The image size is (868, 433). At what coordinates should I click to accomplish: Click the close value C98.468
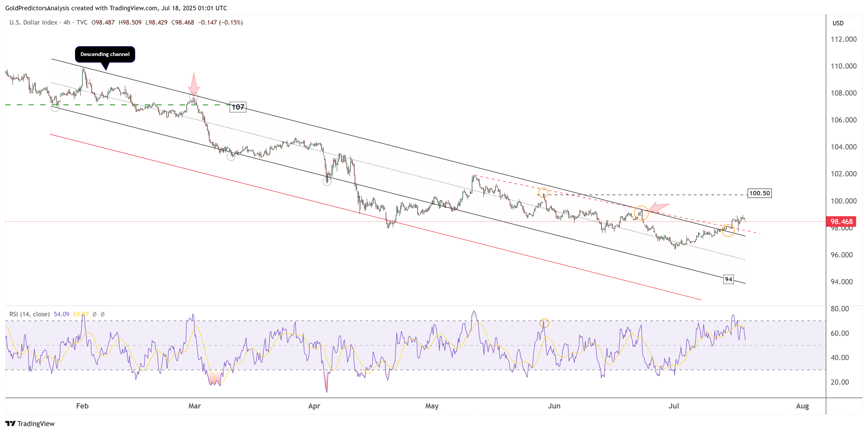(x=183, y=22)
